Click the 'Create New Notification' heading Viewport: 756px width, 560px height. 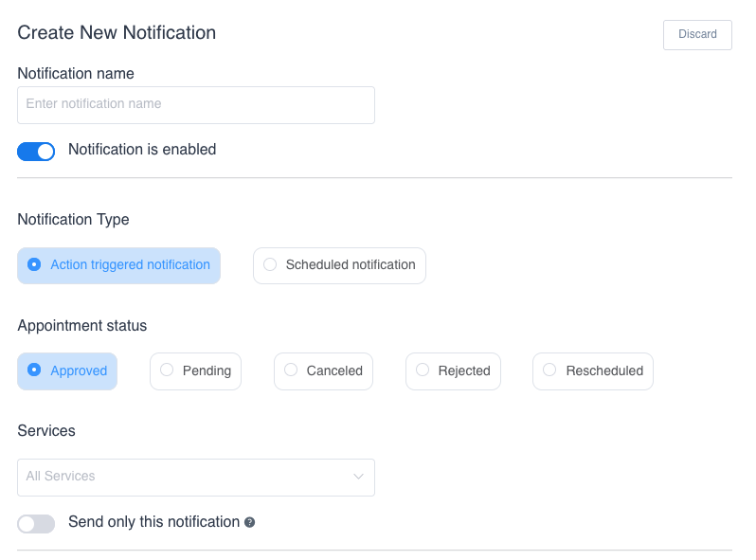(x=117, y=33)
